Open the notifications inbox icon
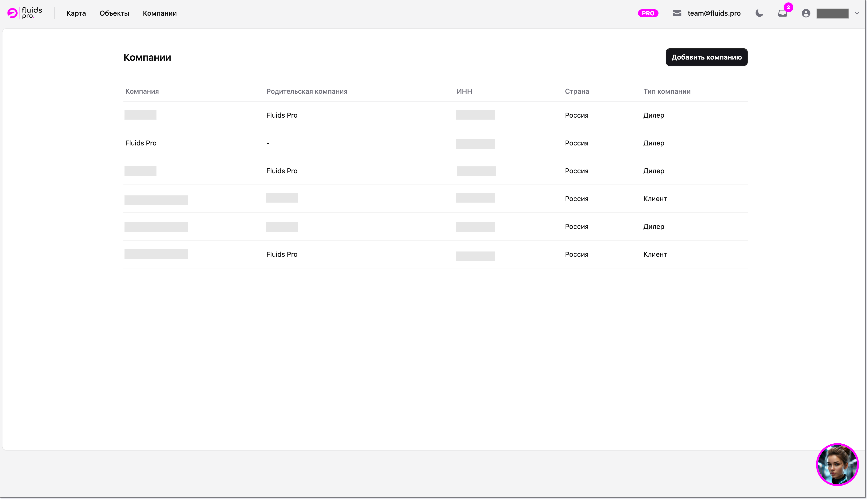 (782, 14)
